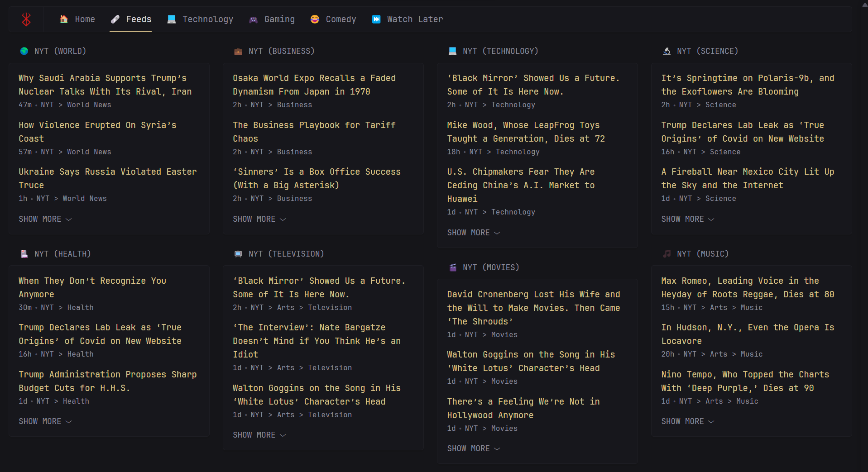
Task: Open the H.H.S. Budget Cuts article
Action: pos(108,381)
